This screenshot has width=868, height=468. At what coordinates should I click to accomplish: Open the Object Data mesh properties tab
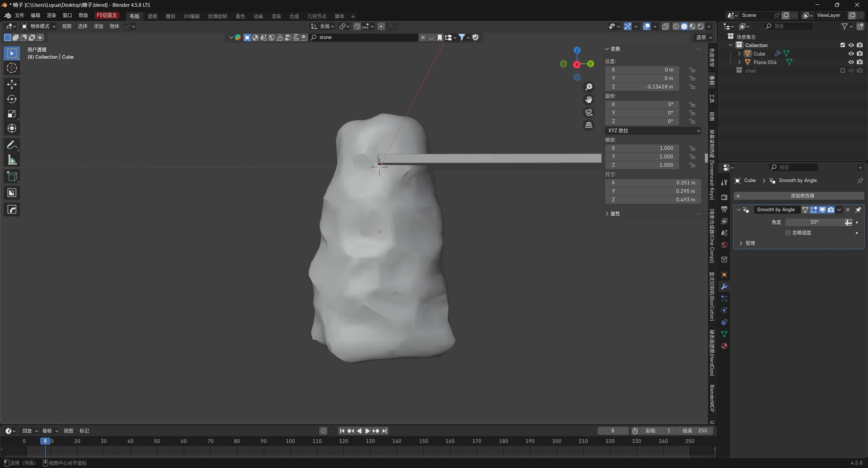(x=724, y=334)
